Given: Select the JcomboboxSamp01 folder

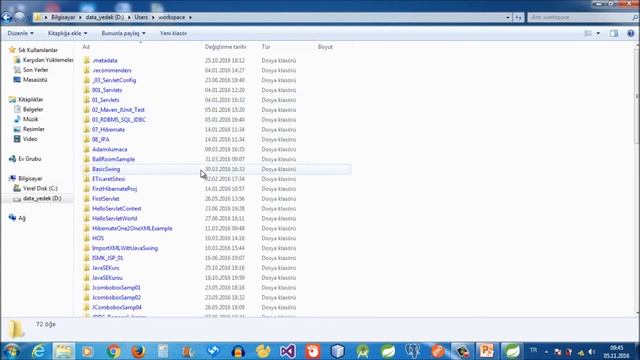Looking at the screenshot, I should click(x=116, y=288).
